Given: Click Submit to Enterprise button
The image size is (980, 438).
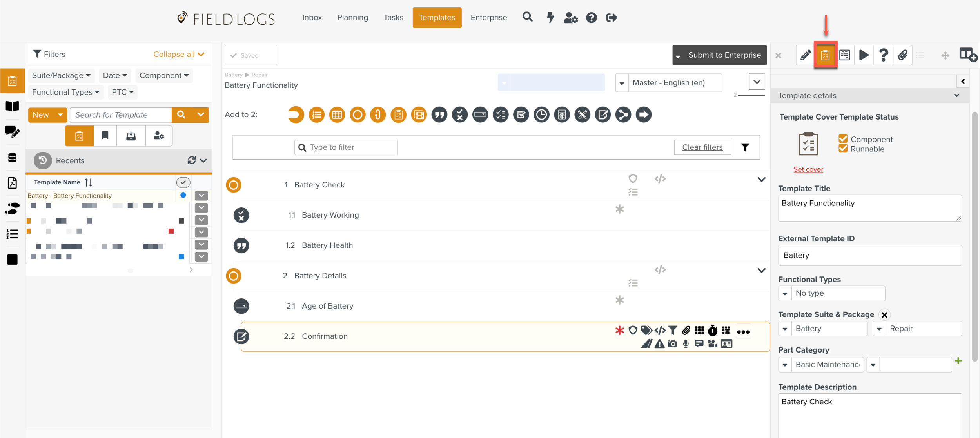Looking at the screenshot, I should 719,55.
